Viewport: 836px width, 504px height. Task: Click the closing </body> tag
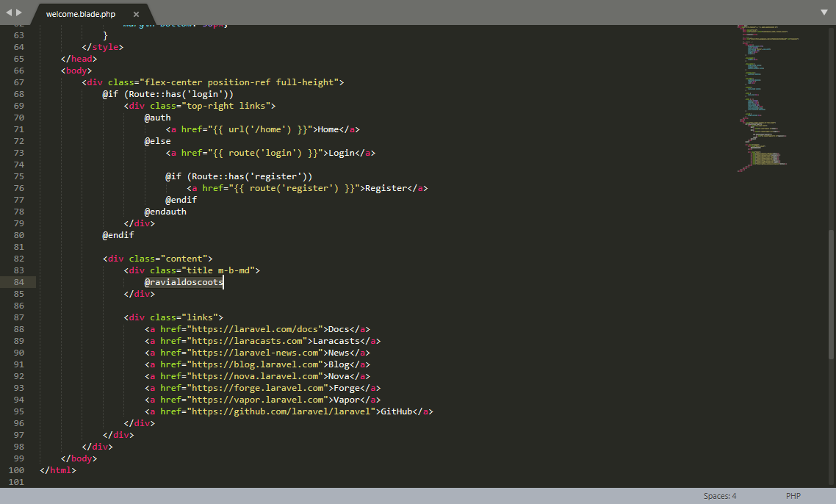click(79, 458)
